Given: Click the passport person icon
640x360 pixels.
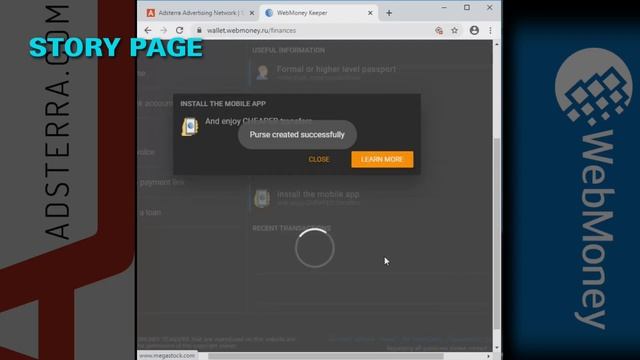Looking at the screenshot, I should (262, 72).
